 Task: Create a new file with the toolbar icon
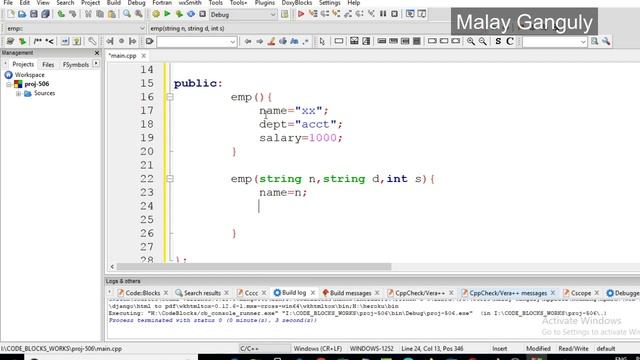pos(11,14)
